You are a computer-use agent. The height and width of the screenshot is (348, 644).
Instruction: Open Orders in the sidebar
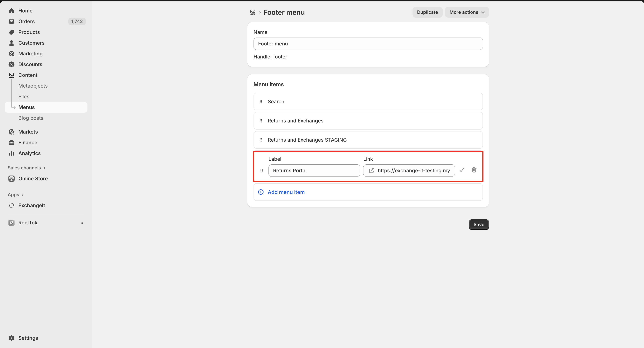pos(26,21)
